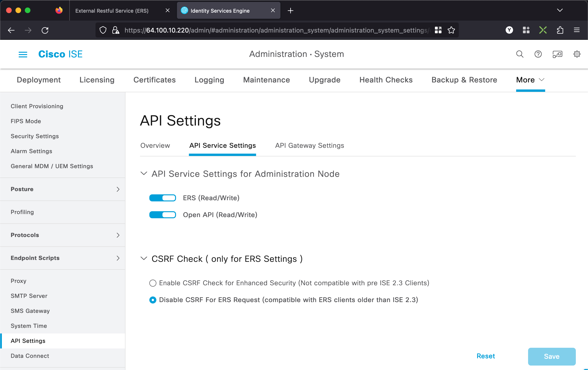
Task: Bookmark the page via star icon
Action: point(451,30)
